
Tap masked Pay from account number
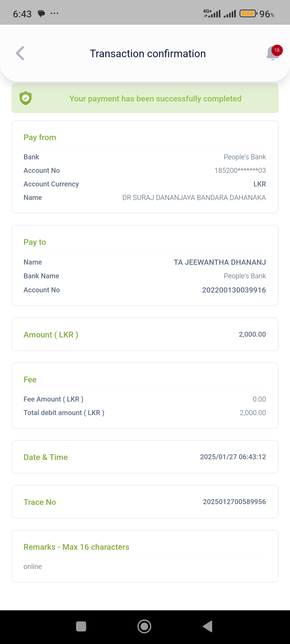[240, 170]
